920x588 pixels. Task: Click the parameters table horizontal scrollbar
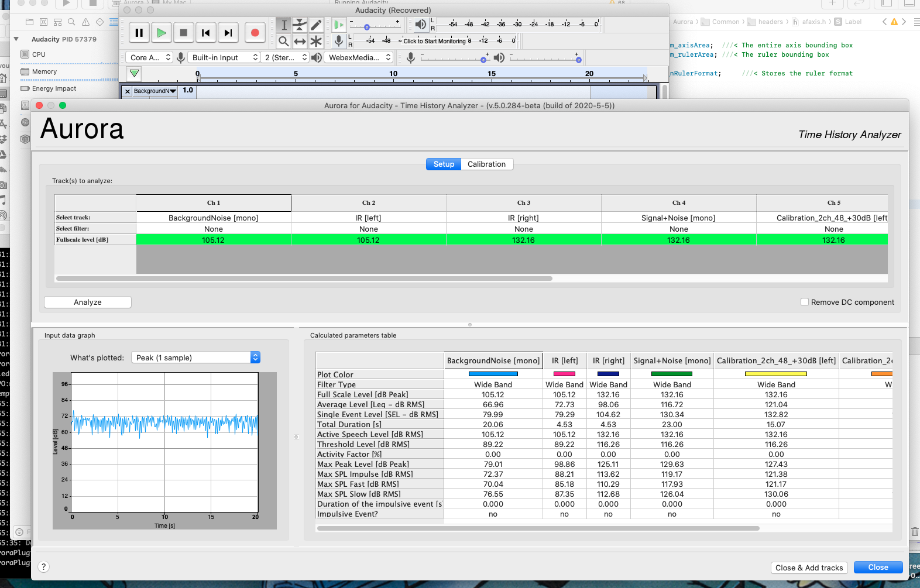tap(538, 528)
